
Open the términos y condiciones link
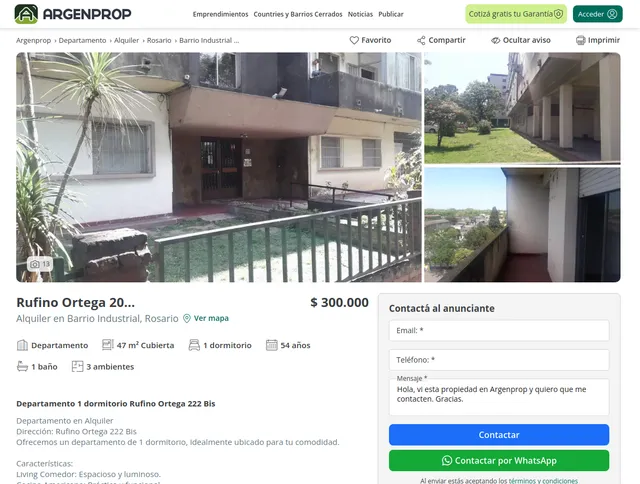tap(543, 481)
